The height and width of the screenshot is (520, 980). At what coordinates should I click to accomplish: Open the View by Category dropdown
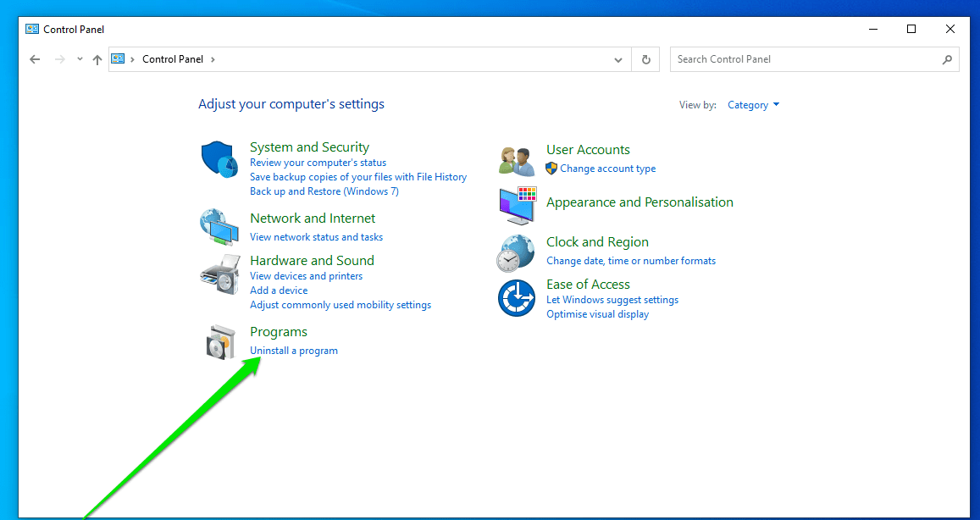tap(753, 105)
